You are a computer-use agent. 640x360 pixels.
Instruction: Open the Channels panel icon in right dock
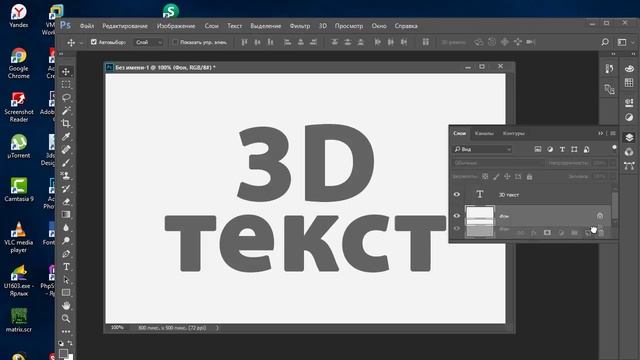[629, 152]
